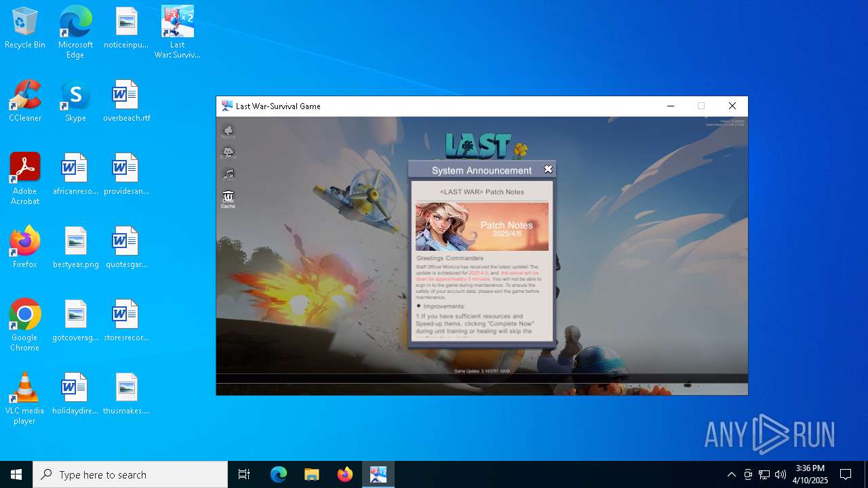Open Firefox desktop shortcut

click(25, 247)
